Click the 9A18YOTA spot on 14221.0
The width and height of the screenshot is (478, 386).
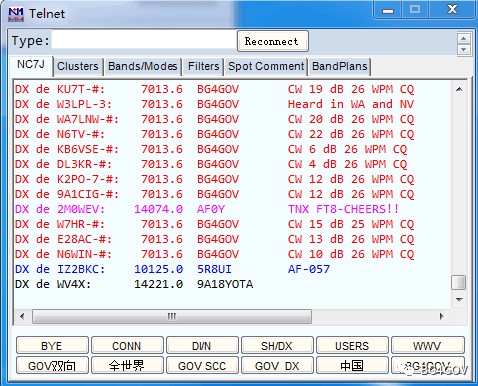click(x=134, y=284)
